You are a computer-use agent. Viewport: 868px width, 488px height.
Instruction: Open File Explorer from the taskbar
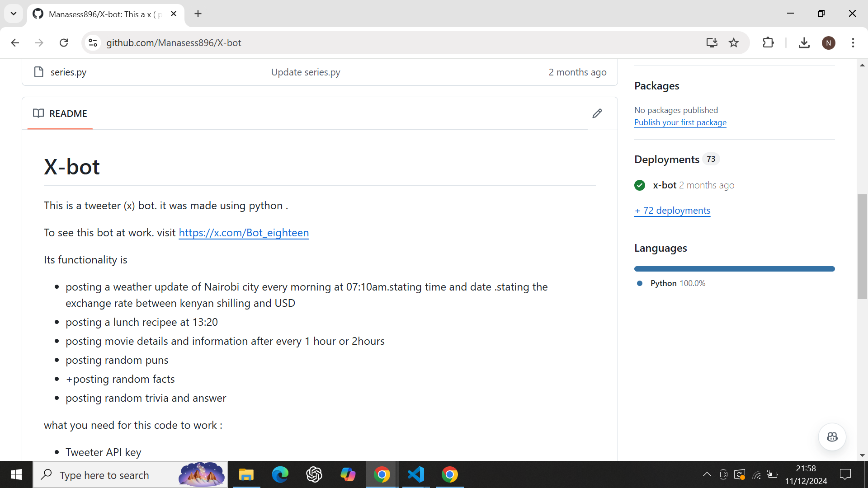[246, 474]
